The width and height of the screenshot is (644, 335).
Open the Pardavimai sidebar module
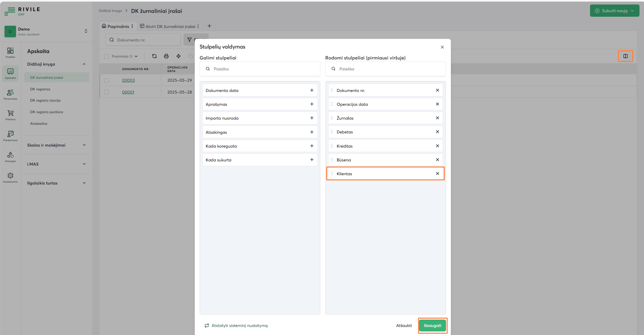pyautogui.click(x=10, y=135)
